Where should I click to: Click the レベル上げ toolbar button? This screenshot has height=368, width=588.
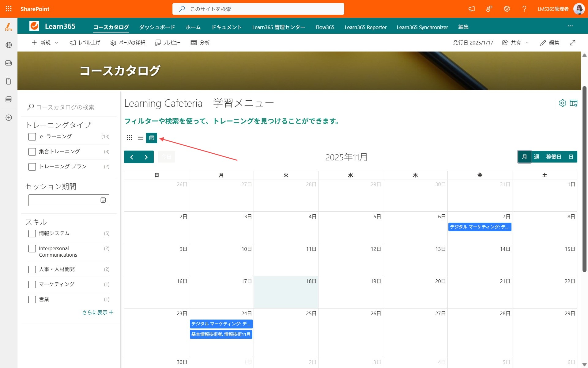point(85,43)
